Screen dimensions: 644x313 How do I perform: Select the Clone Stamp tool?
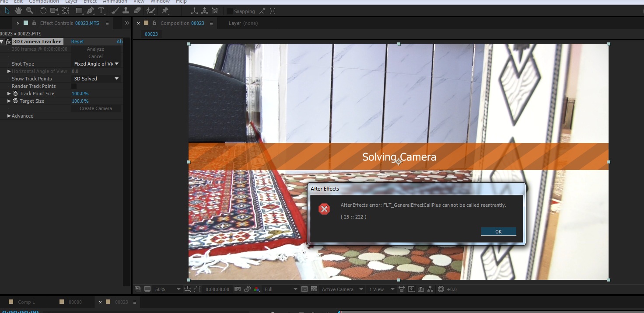point(126,10)
